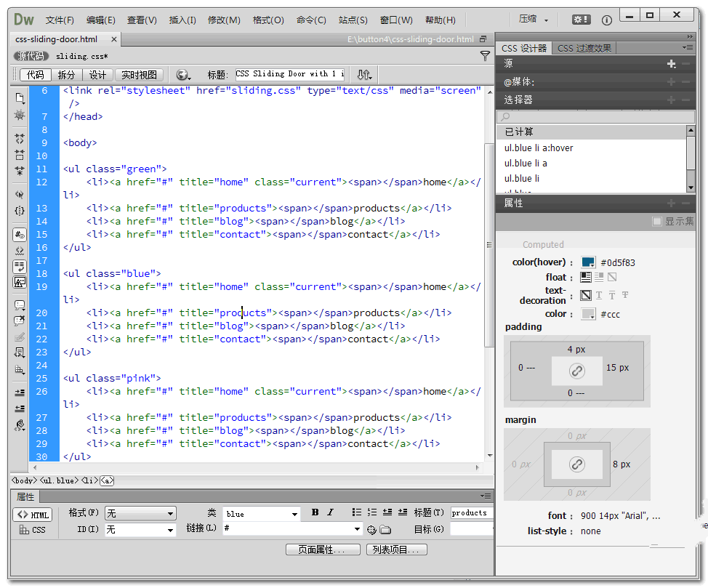Click the bold B button
Screen dimensions: 708x588
pos(315,512)
